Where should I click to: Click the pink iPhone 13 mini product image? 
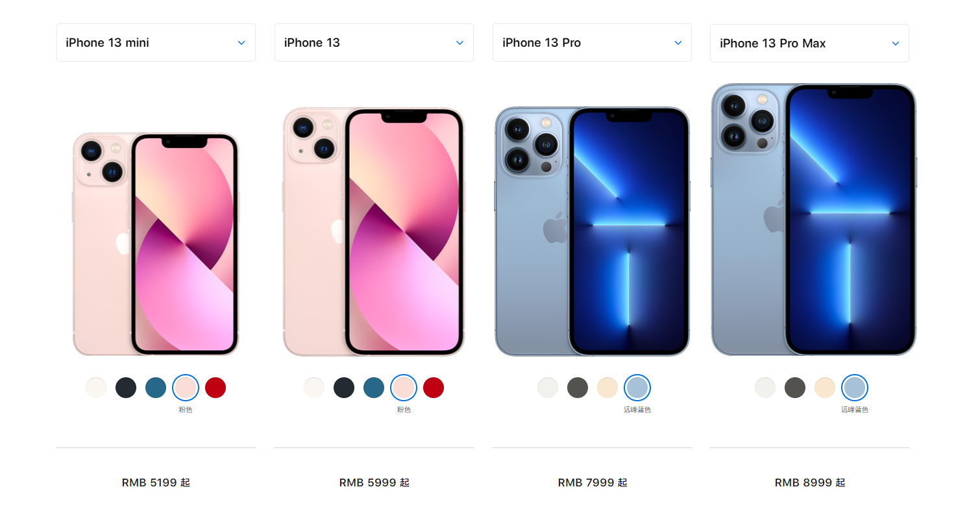tap(156, 244)
